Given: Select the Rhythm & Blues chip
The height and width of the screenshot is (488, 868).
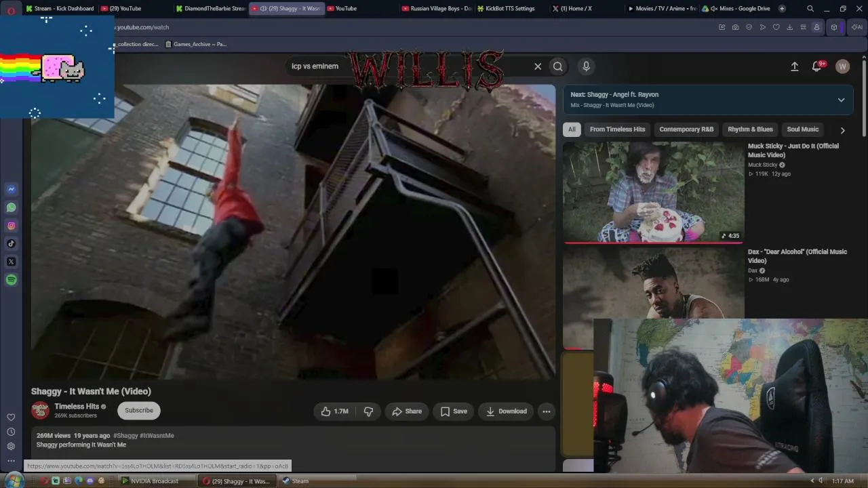Looking at the screenshot, I should tap(750, 129).
